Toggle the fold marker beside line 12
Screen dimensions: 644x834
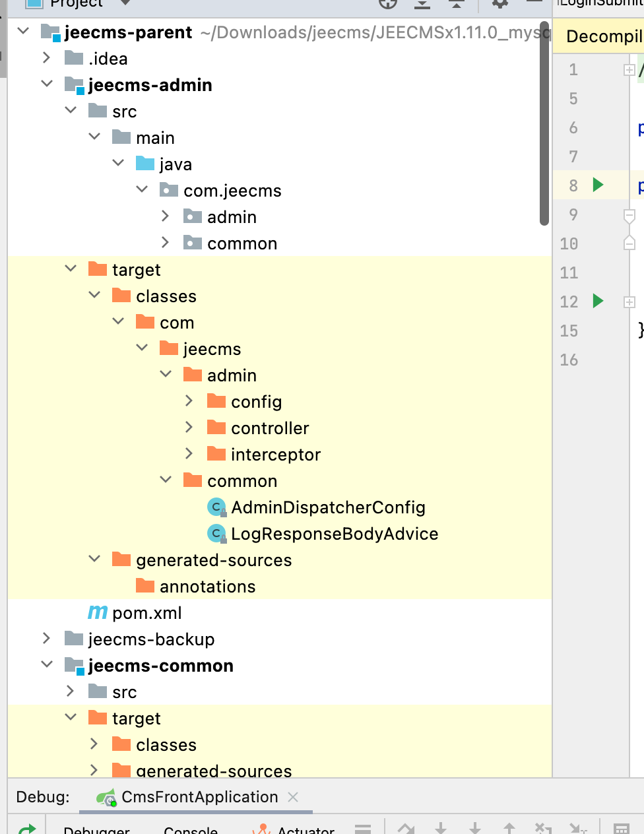point(629,302)
